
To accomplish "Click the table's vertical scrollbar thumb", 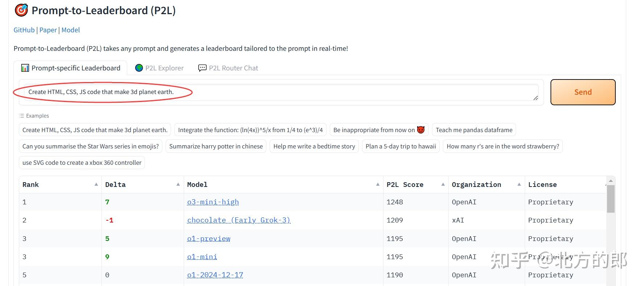I will pyautogui.click(x=611, y=199).
